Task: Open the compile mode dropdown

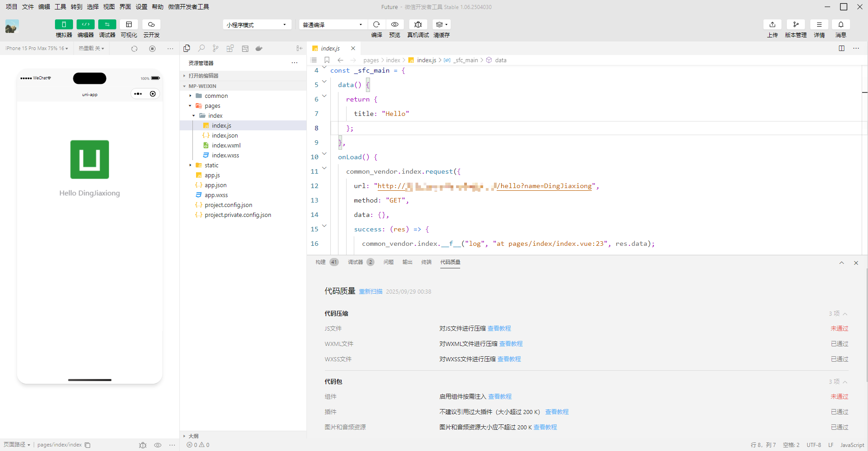Action: 333,25
